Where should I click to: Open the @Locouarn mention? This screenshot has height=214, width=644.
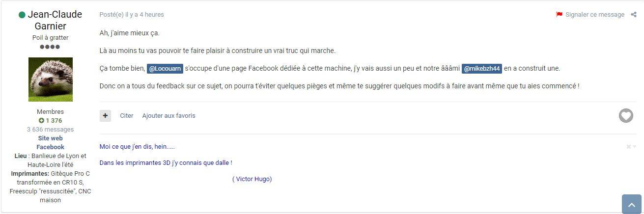click(x=165, y=69)
